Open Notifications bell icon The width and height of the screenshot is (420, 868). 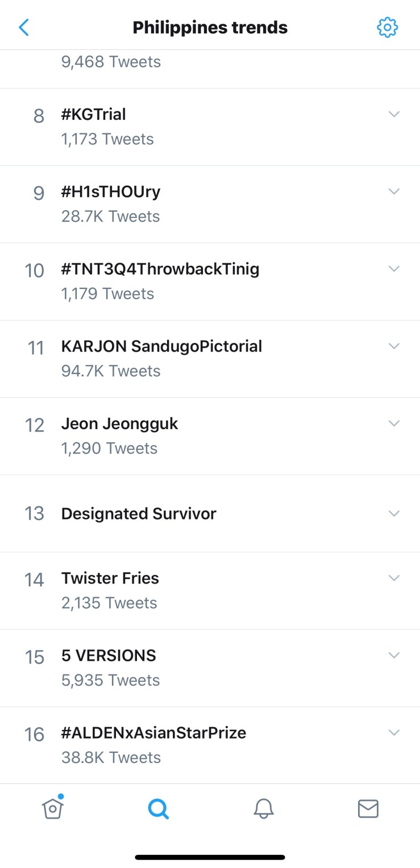tap(263, 808)
